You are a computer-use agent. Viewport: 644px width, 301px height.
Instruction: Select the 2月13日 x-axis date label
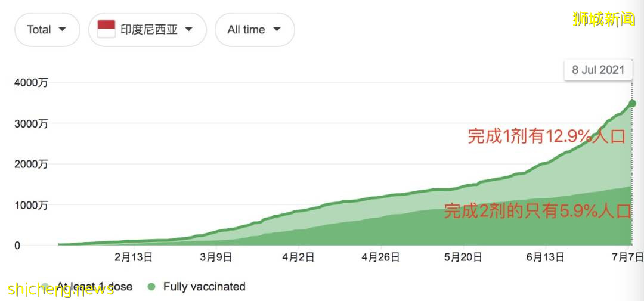pyautogui.click(x=133, y=257)
